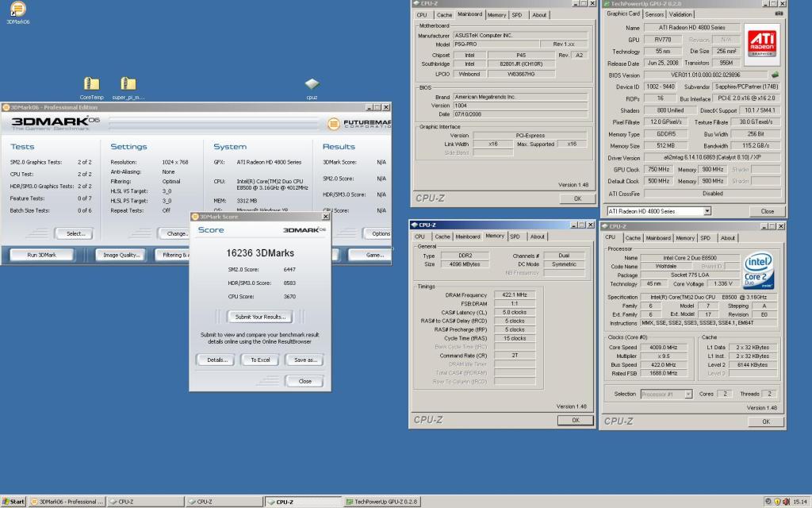Click the 16236 3DMarks score text
The image size is (812, 508).
260,253
